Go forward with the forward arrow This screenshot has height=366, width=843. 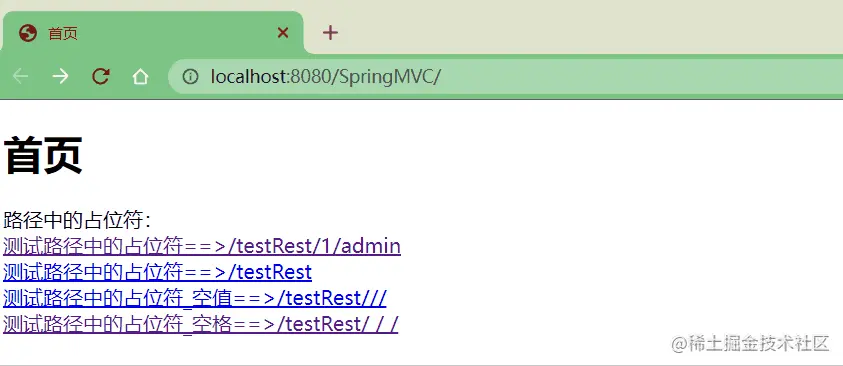point(60,76)
